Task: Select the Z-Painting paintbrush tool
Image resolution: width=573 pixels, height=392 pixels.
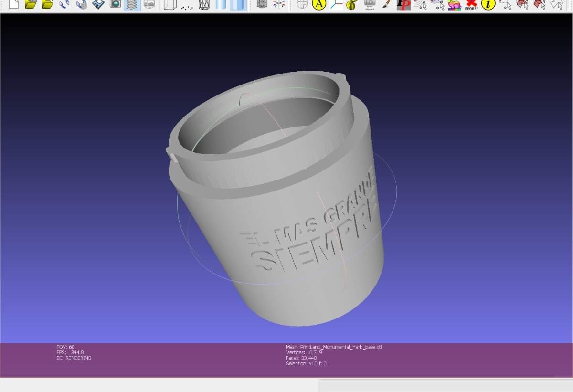Action: [x=386, y=4]
